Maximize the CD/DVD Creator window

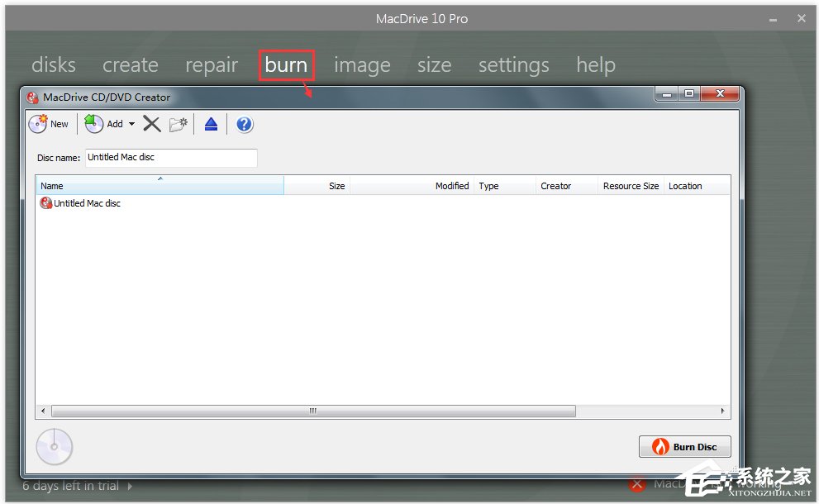[689, 94]
